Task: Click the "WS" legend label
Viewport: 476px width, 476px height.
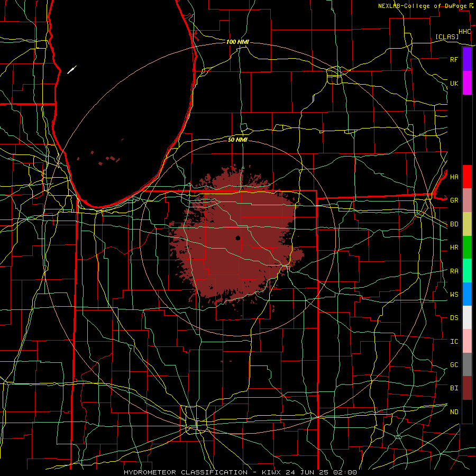Action: pos(454,295)
